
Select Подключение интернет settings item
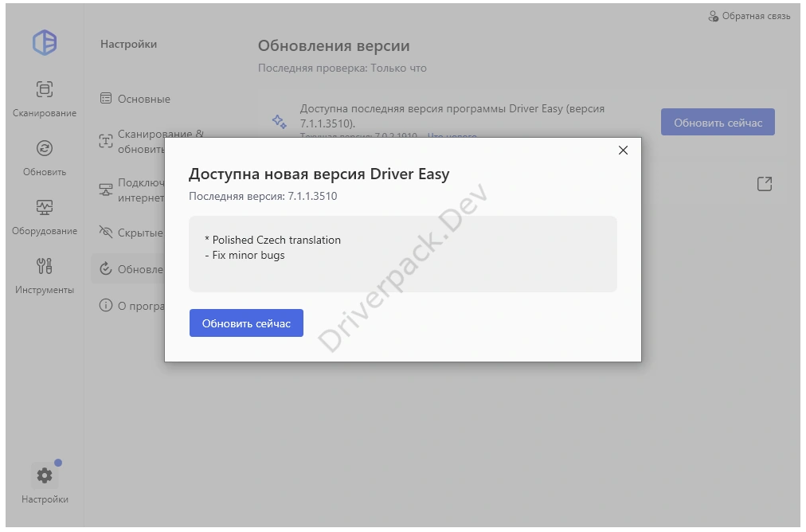[131, 190]
